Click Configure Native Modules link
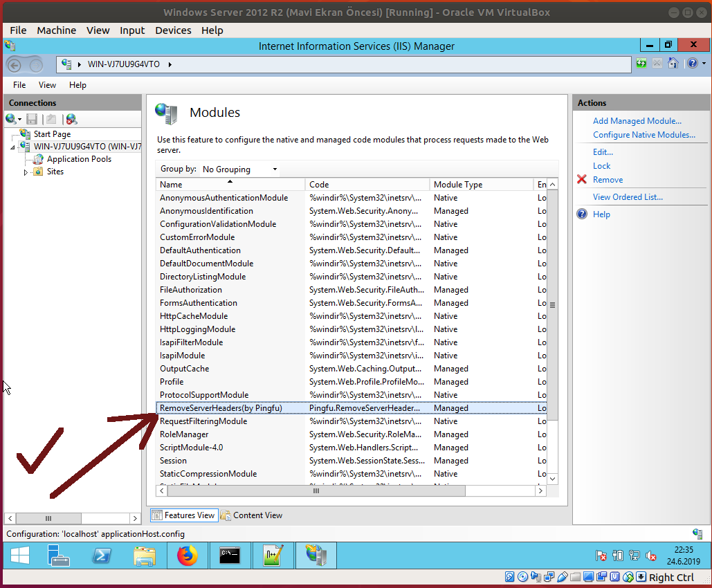Screen dimensions: 712x588 tap(644, 135)
